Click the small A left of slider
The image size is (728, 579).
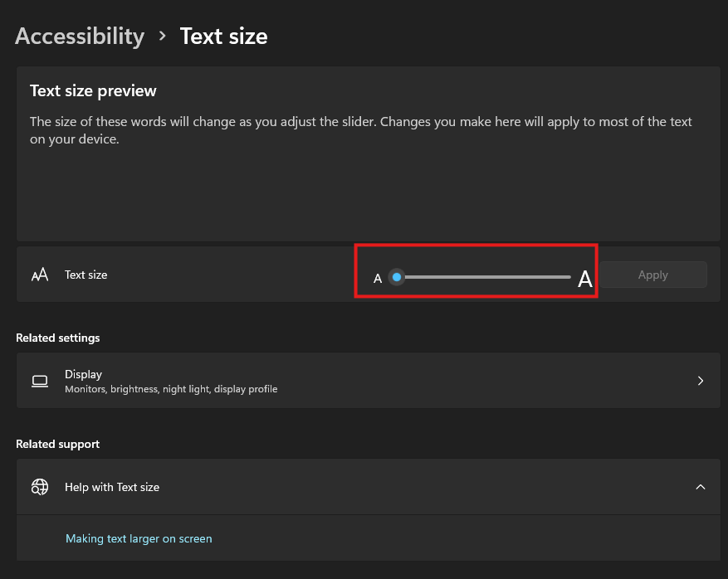tap(378, 279)
